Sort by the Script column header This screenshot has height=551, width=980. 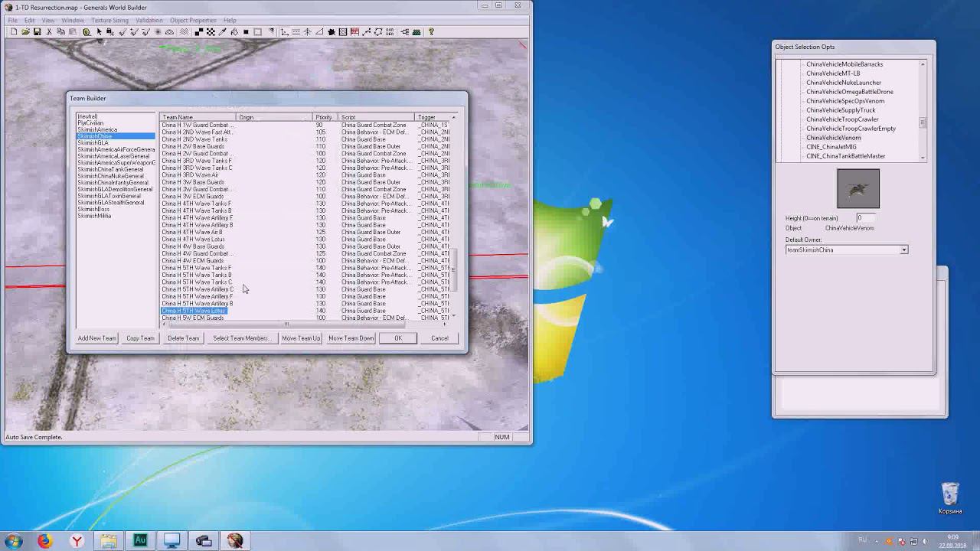[x=377, y=117]
